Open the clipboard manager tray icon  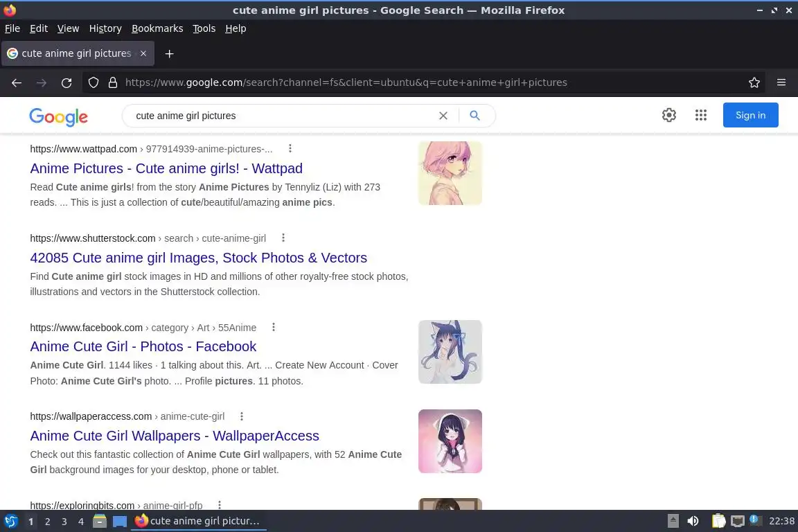pyautogui.click(x=718, y=521)
